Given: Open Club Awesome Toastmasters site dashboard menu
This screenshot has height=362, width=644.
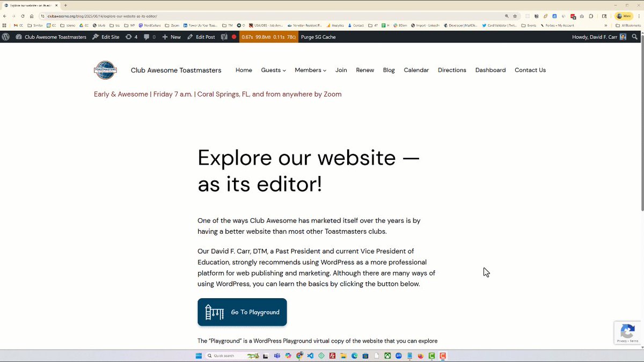Looking at the screenshot, I should pyautogui.click(x=51, y=37).
